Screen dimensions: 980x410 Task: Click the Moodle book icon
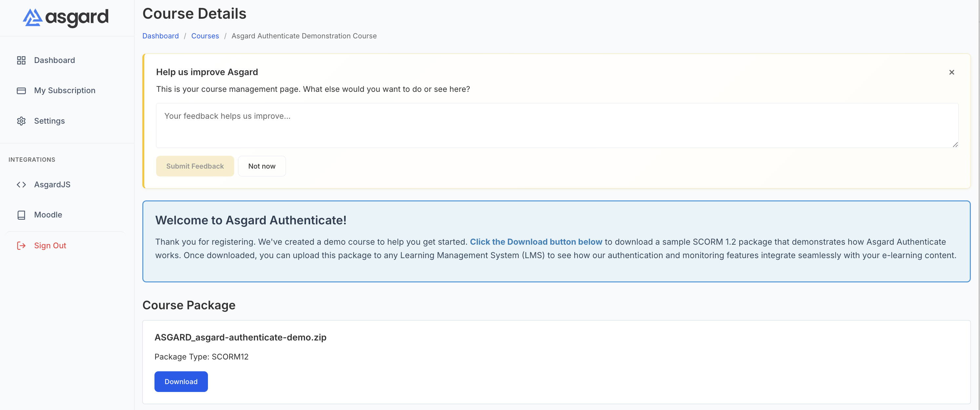click(21, 215)
